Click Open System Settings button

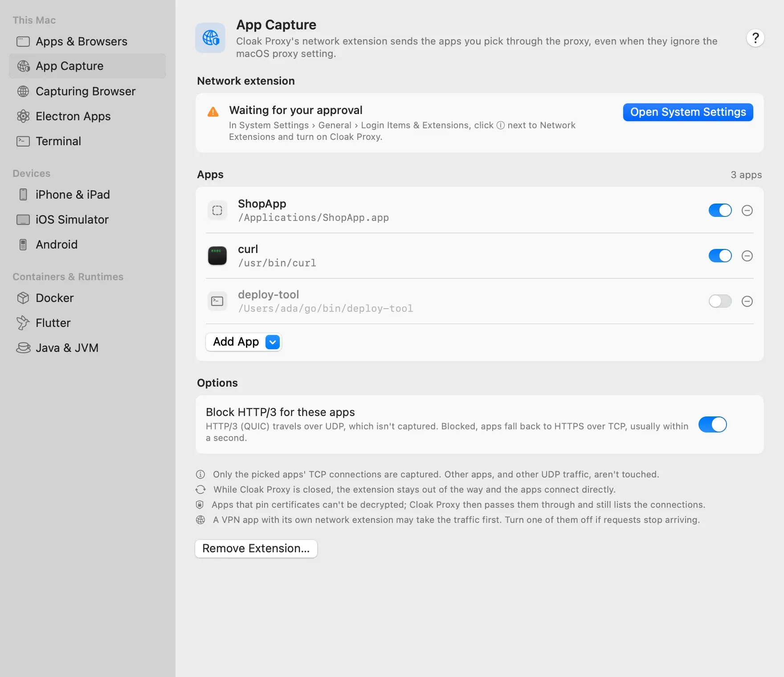[x=688, y=112]
